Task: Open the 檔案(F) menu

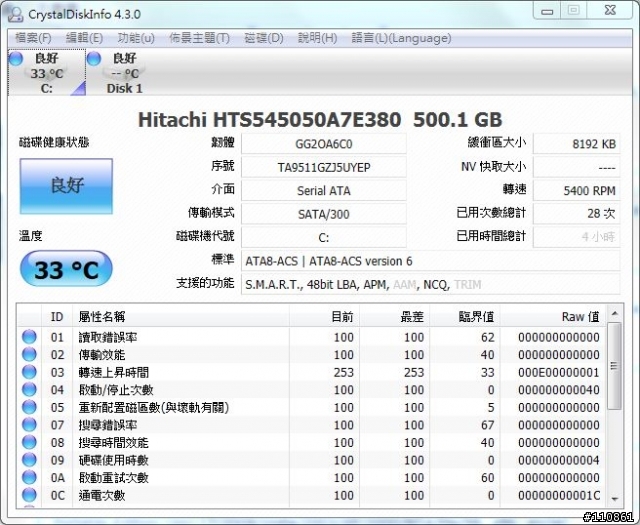Action: click(33, 38)
